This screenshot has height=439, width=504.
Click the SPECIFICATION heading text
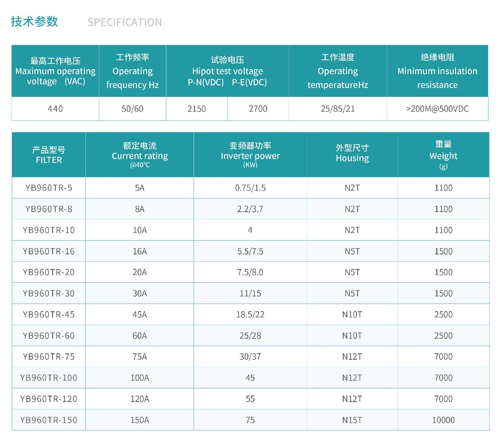point(125,22)
